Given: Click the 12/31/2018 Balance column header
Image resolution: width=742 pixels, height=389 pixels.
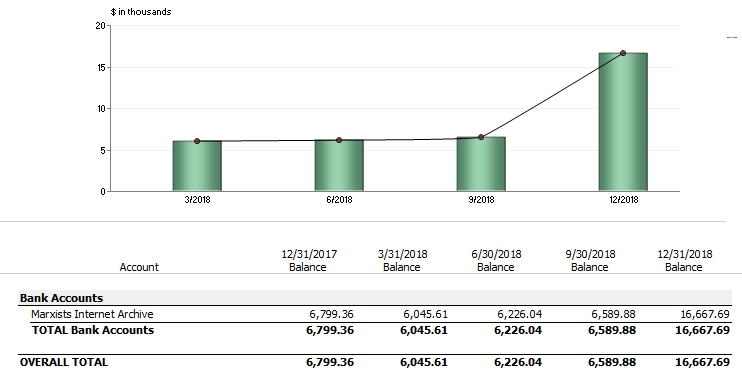Looking at the screenshot, I should click(684, 260).
